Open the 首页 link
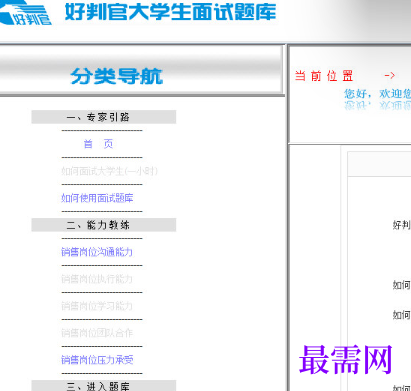 pyautogui.click(x=98, y=144)
